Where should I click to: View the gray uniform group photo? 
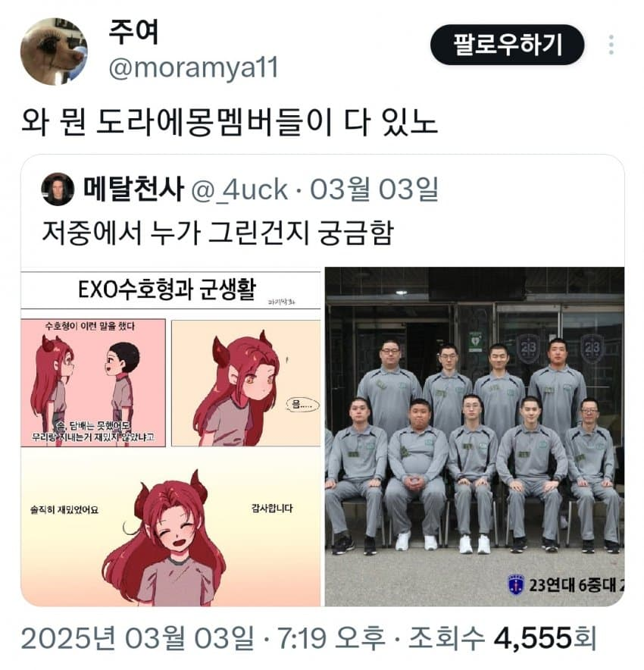pyautogui.click(x=474, y=437)
